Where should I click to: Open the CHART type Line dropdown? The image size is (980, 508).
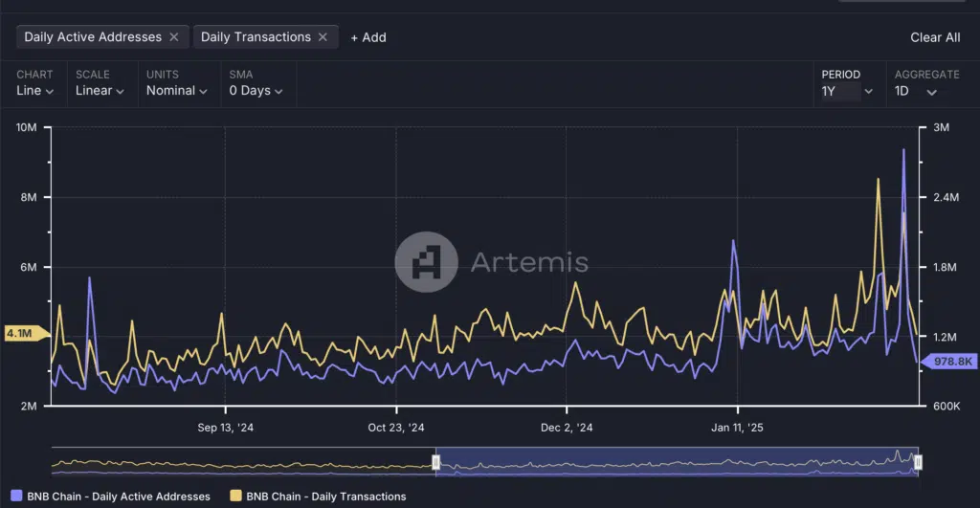pos(35,91)
